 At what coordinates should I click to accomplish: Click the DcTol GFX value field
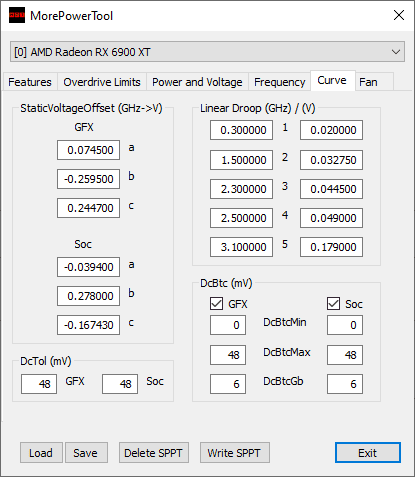pos(39,384)
